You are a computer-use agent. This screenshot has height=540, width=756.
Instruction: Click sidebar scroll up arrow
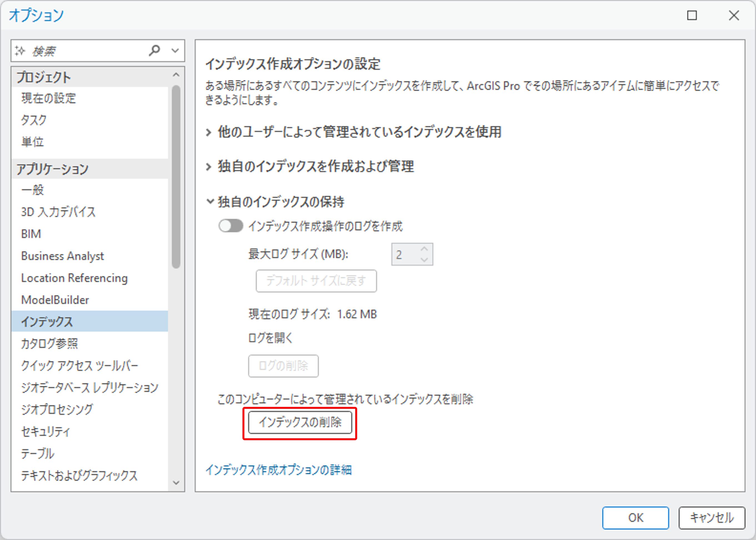[176, 75]
